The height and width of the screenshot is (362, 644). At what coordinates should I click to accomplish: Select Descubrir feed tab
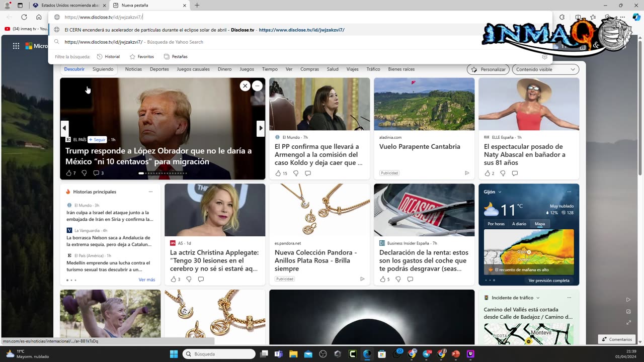74,69
